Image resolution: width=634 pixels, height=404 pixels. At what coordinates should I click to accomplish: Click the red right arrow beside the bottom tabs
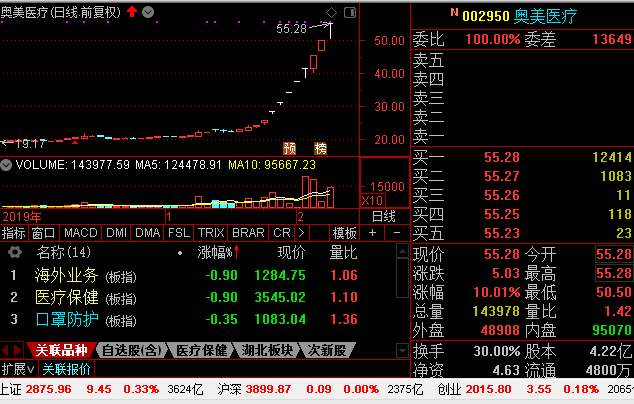click(x=18, y=350)
